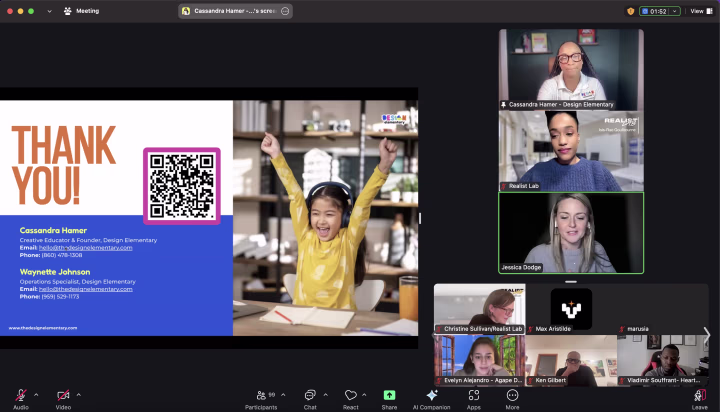This screenshot has width=720, height=412.
Task: Select Max Aristilde participant tile
Action: [x=571, y=309]
